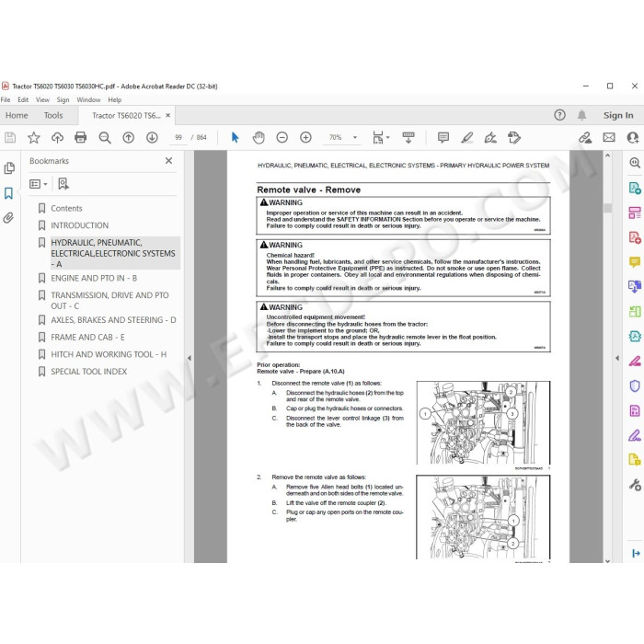This screenshot has width=644, height=644.
Task: Open the Protect shield tool
Action: click(635, 385)
